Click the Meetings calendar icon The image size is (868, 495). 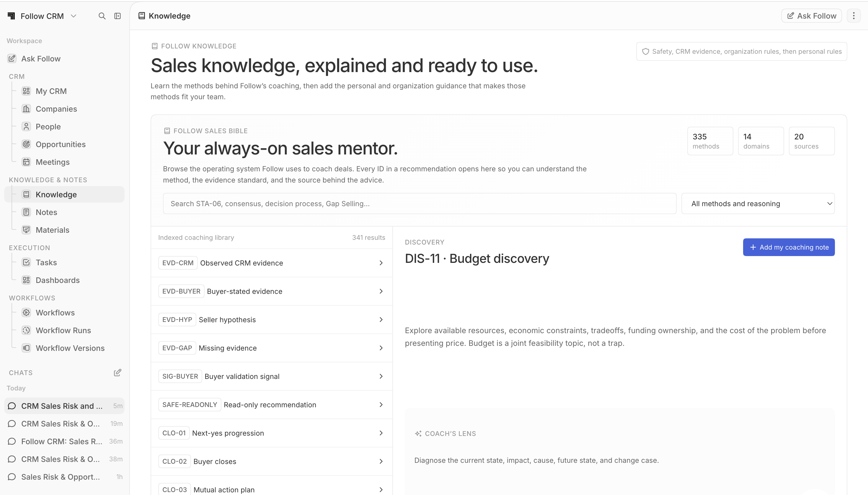[26, 162]
